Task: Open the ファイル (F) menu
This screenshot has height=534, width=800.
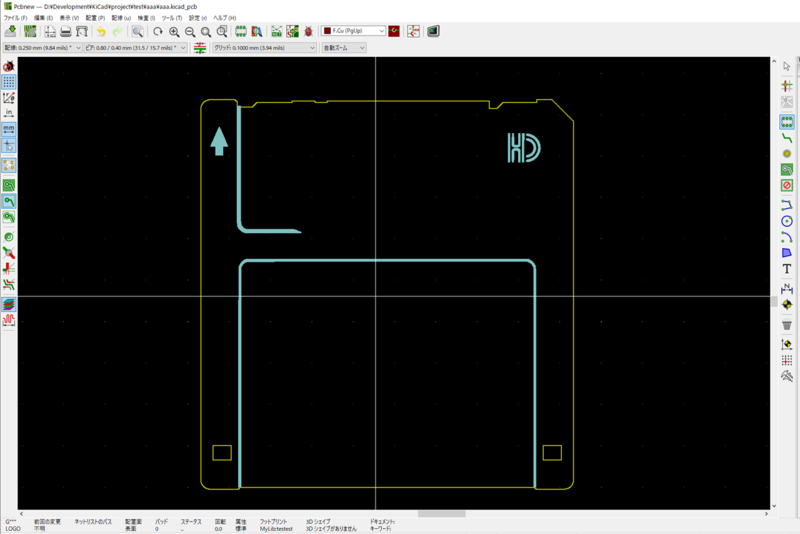Action: [x=15, y=18]
